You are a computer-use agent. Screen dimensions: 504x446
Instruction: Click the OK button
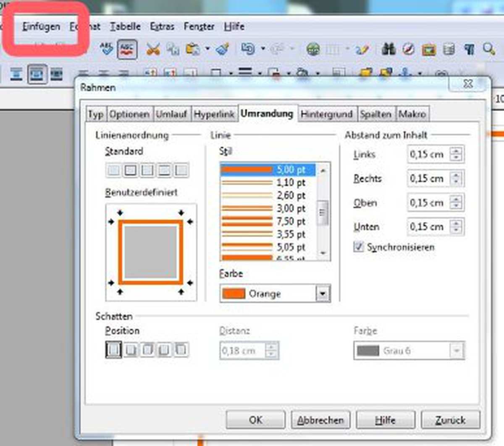(x=255, y=420)
